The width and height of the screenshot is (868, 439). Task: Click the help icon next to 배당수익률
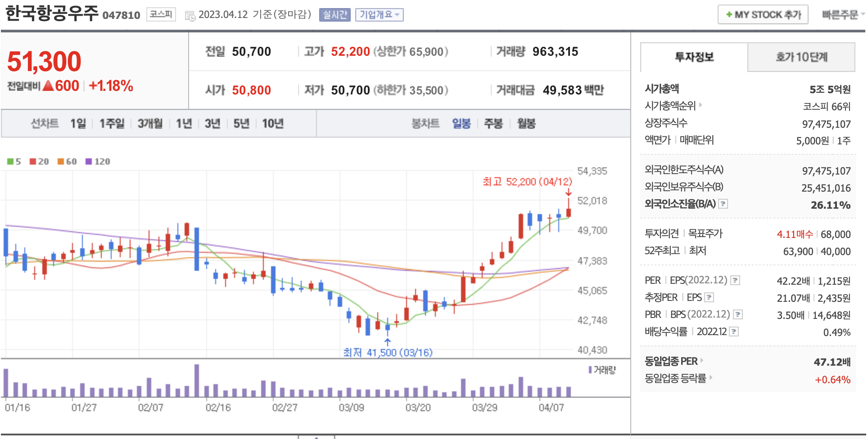[x=734, y=332]
